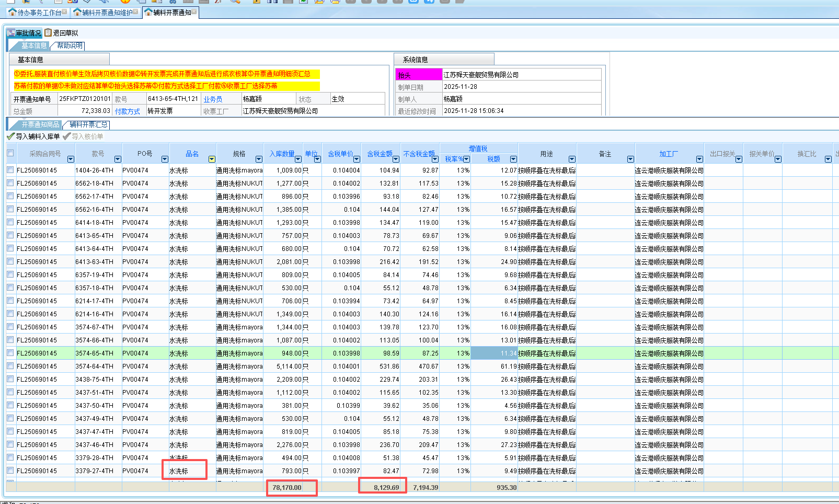Click the home icon on 辅料开票通知维护 tab
Screen dimensions: 839x504
point(77,12)
